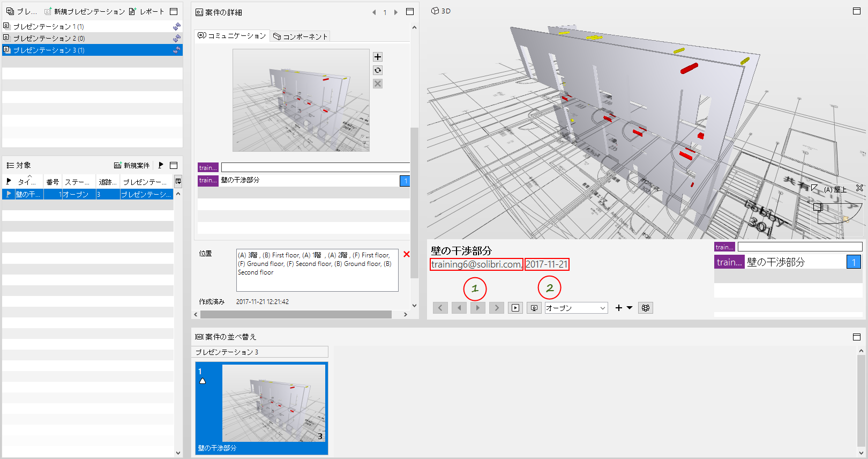This screenshot has height=459, width=868.
Task: Open the オープン status dropdown
Action: pos(576,308)
